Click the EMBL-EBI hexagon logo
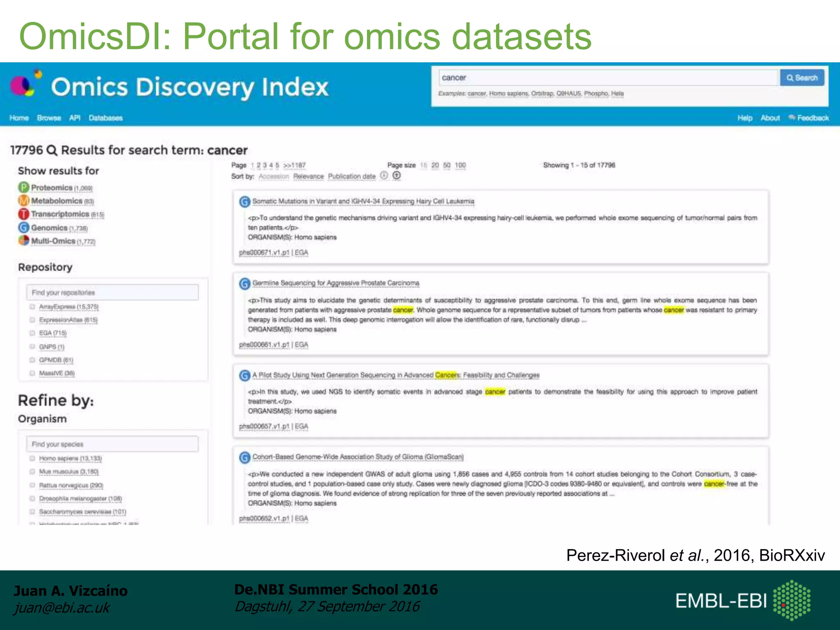Image resolution: width=840 pixels, height=630 pixels. [792, 600]
